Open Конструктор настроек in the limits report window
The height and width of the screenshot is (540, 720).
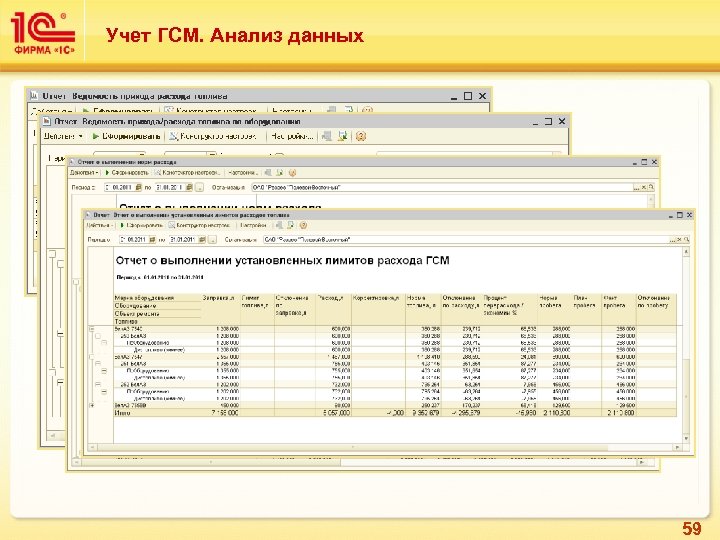click(x=200, y=225)
